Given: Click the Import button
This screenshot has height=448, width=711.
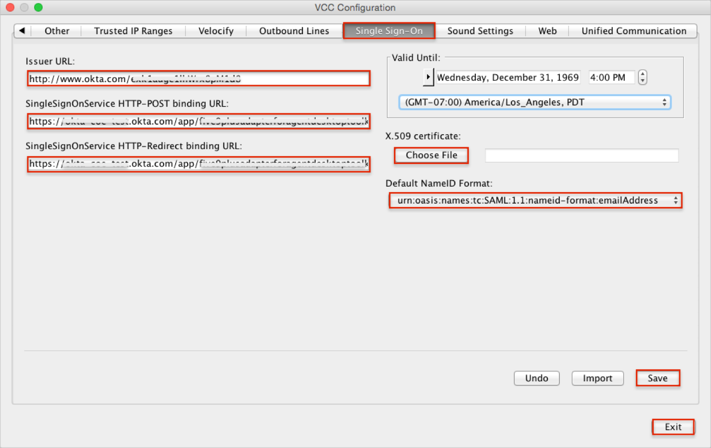Looking at the screenshot, I should coord(597,378).
